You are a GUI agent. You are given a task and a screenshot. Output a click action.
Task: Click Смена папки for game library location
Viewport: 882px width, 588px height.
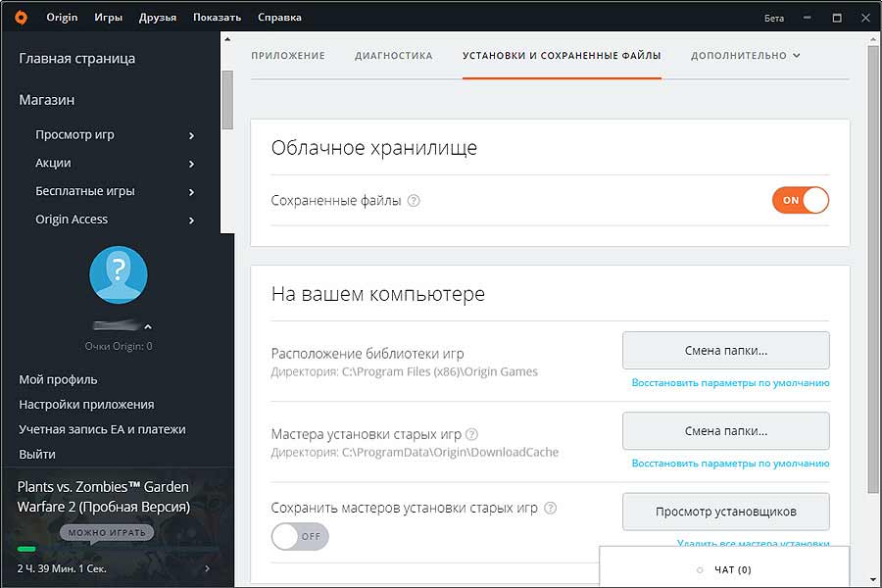click(725, 351)
